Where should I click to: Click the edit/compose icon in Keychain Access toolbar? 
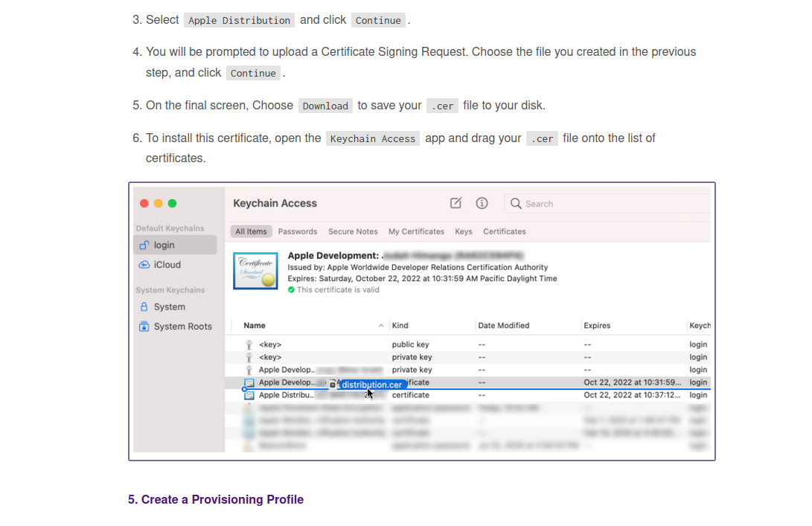pyautogui.click(x=455, y=203)
